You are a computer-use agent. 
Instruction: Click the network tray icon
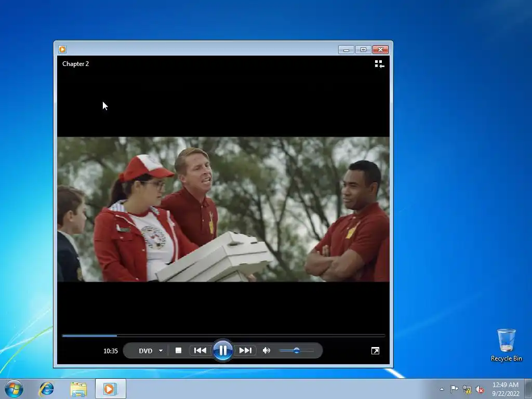pyautogui.click(x=467, y=389)
